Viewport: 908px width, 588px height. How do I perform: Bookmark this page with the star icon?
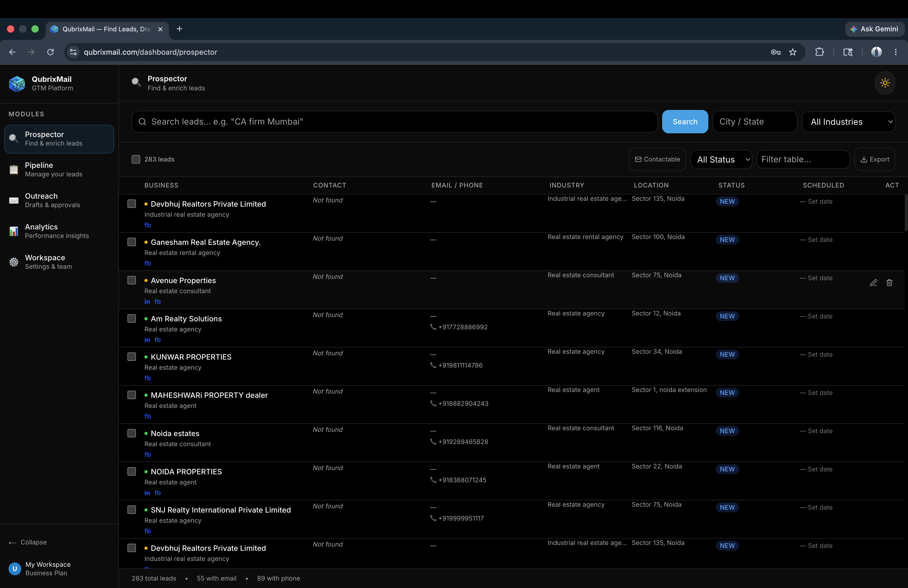(x=793, y=52)
